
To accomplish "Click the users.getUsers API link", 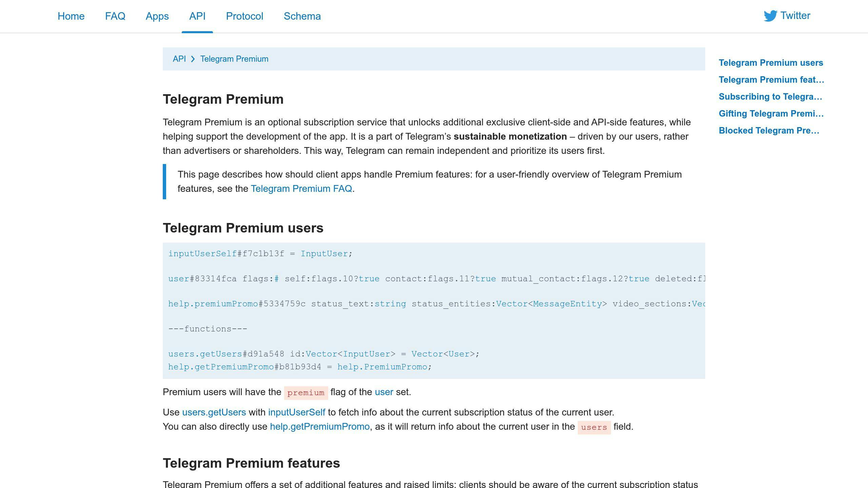I will [x=214, y=412].
